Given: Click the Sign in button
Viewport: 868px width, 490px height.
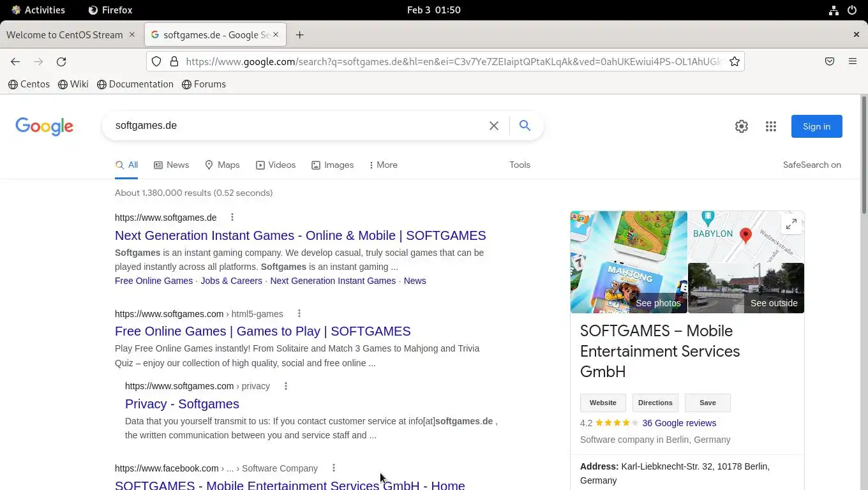Looking at the screenshot, I should click(817, 126).
